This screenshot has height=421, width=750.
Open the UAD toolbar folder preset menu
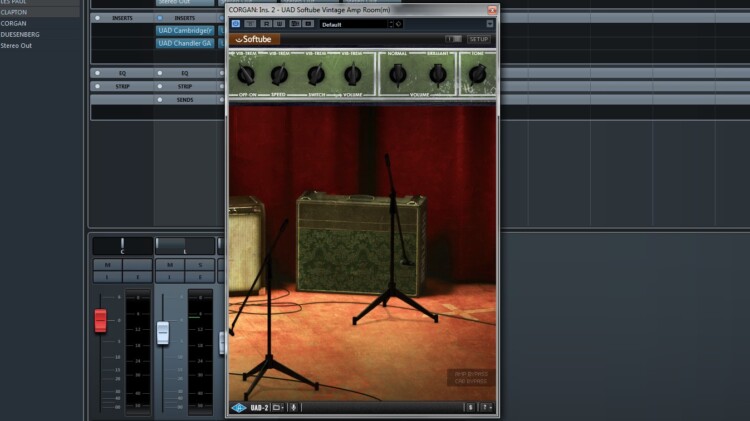pyautogui.click(x=277, y=408)
